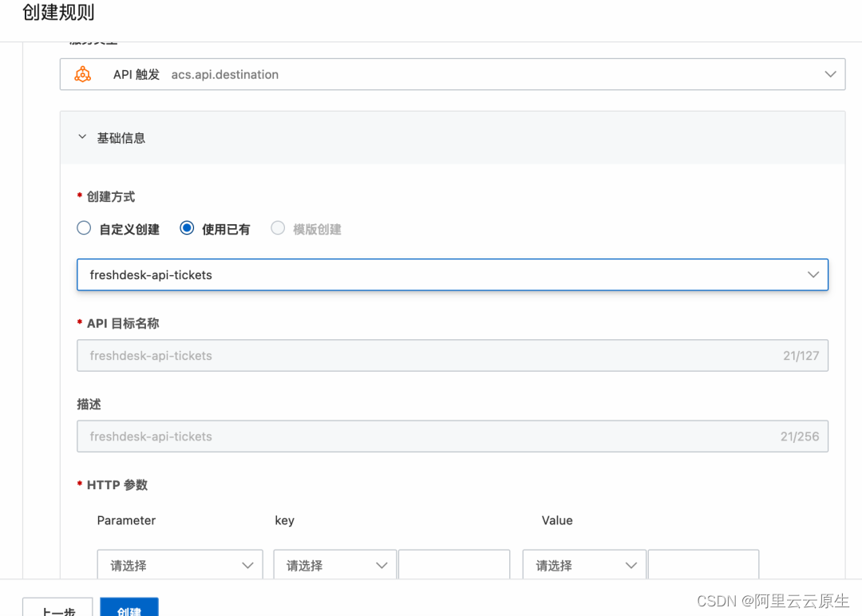Click the Parameter column header
This screenshot has height=616, width=862.
pos(126,520)
